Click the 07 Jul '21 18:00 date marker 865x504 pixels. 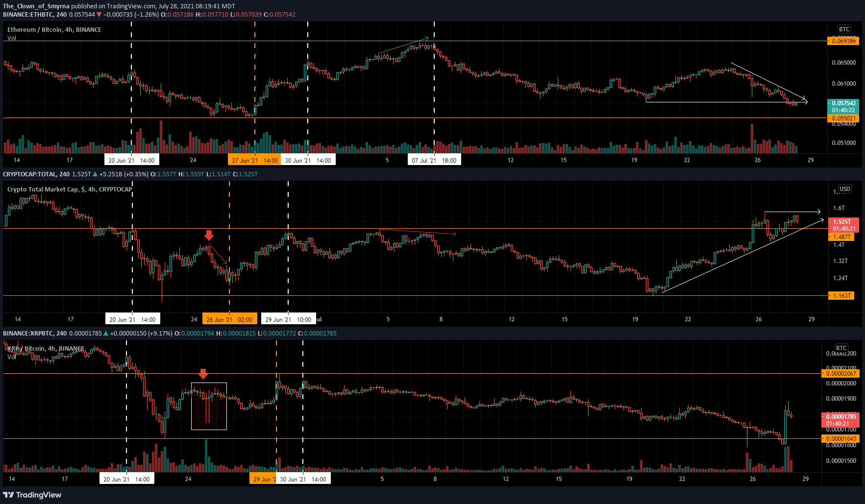(434, 160)
